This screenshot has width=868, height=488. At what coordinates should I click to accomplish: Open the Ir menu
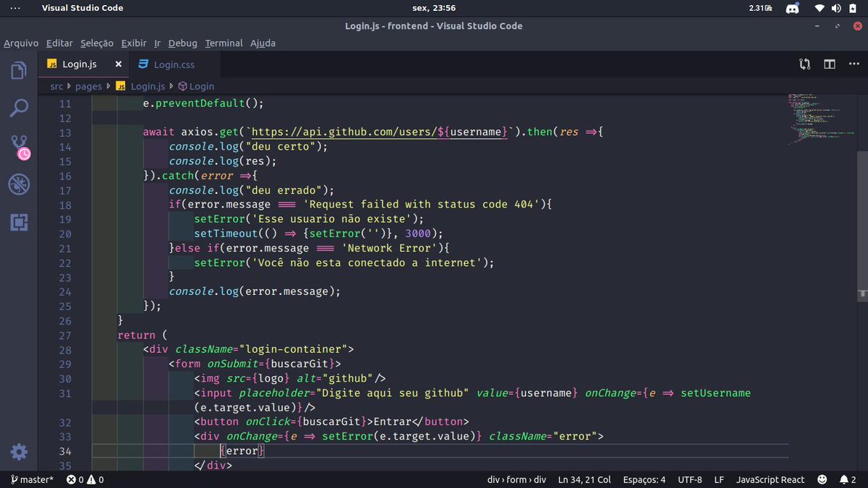pos(157,43)
